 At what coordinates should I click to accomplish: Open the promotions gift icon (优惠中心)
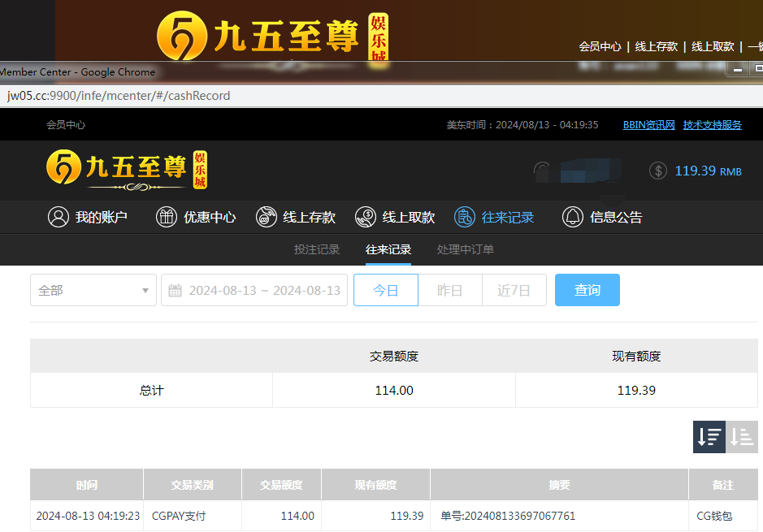tap(167, 217)
